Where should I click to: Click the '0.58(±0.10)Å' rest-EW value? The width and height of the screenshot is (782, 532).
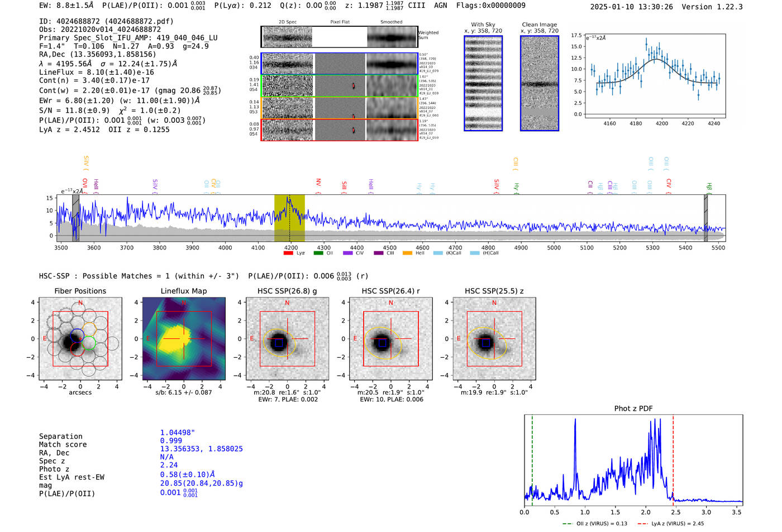pyautogui.click(x=187, y=474)
